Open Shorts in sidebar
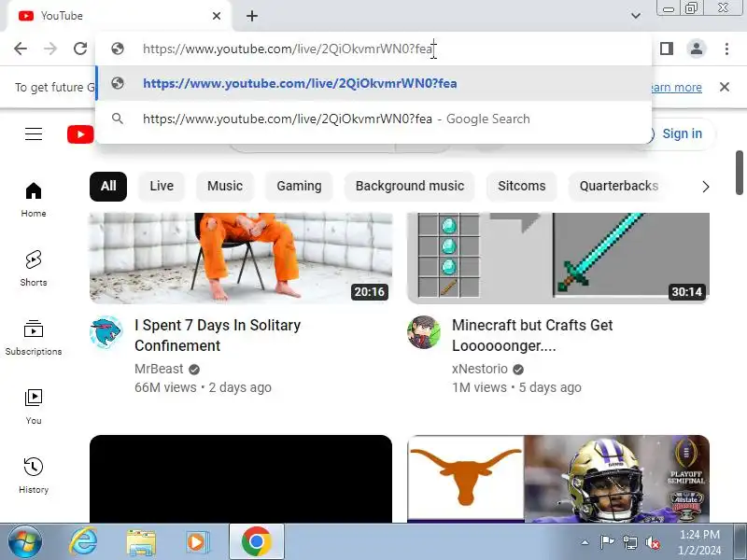747x560 pixels. coord(34,269)
